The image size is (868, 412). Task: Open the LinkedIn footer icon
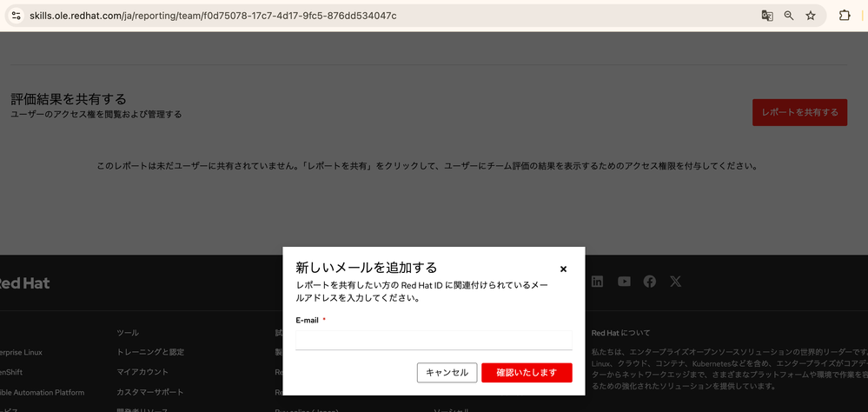click(x=598, y=282)
